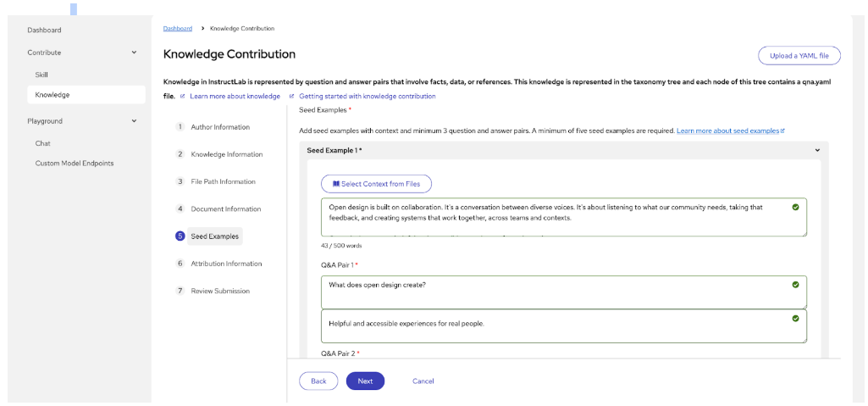Image resolution: width=868 pixels, height=406 pixels.
Task: Open Learn more about seed examples link
Action: [728, 131]
